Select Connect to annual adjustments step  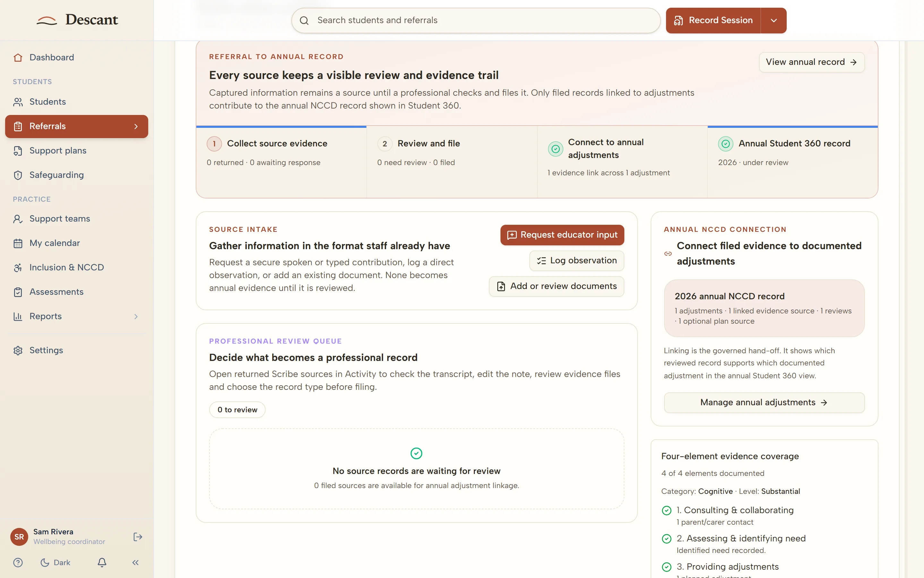point(622,162)
